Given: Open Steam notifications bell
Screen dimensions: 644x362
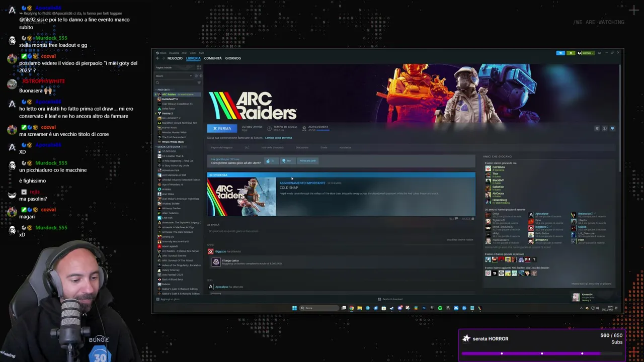Looking at the screenshot, I should (571, 53).
